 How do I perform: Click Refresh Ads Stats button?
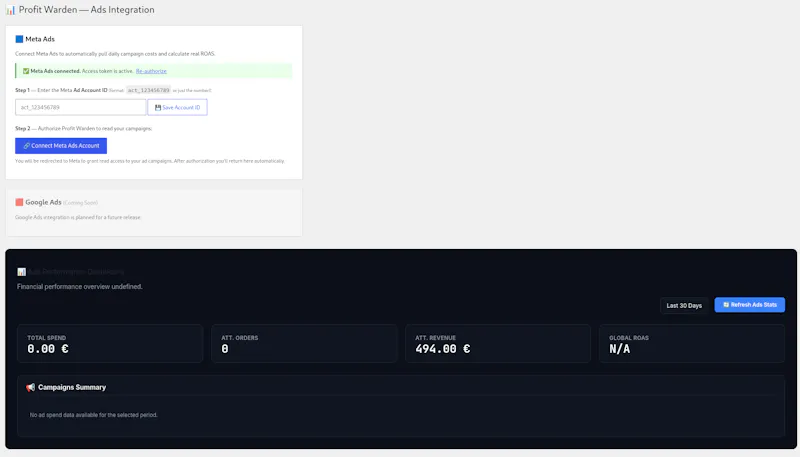[x=749, y=305]
